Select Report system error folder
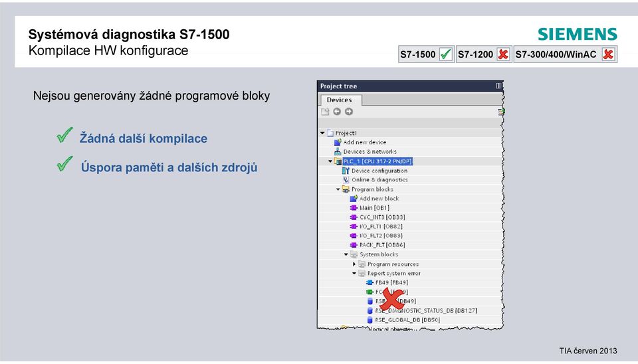The height and width of the screenshot is (364, 638). (x=394, y=273)
